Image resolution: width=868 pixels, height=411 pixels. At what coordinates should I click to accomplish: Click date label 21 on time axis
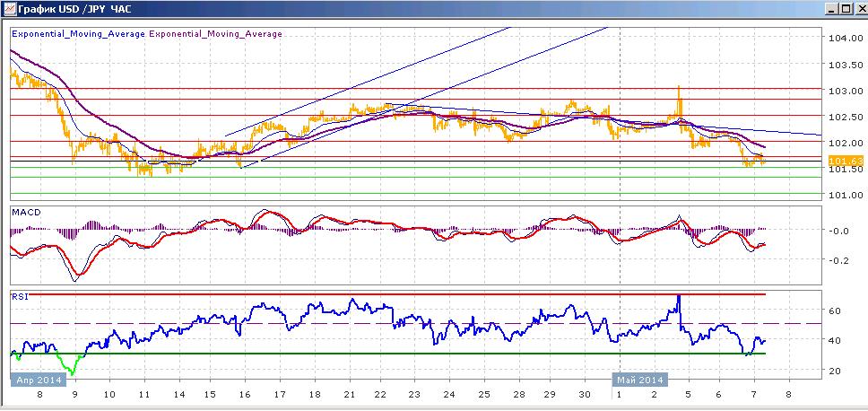(x=350, y=396)
